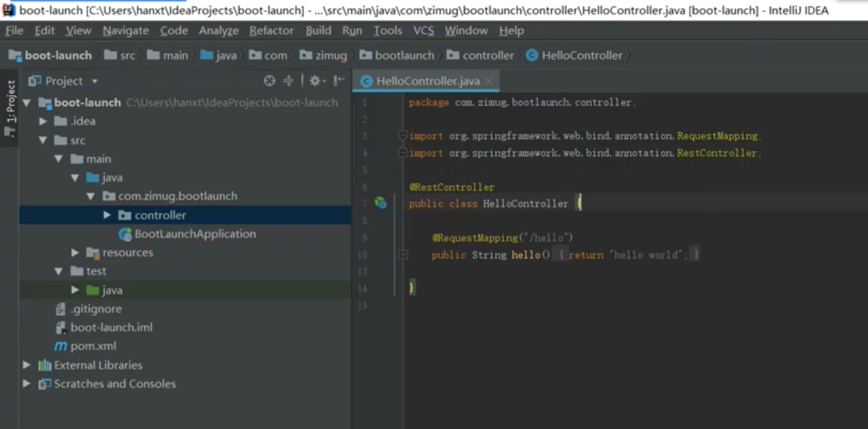Collapse the com.zimug.bootlaunch package arrow
This screenshot has width=868, height=429.
coord(91,196)
